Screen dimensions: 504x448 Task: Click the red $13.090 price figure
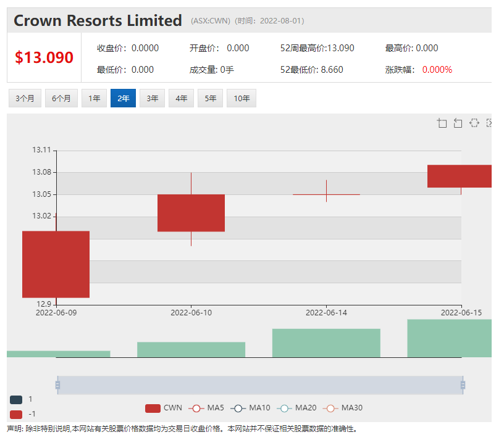(x=44, y=57)
